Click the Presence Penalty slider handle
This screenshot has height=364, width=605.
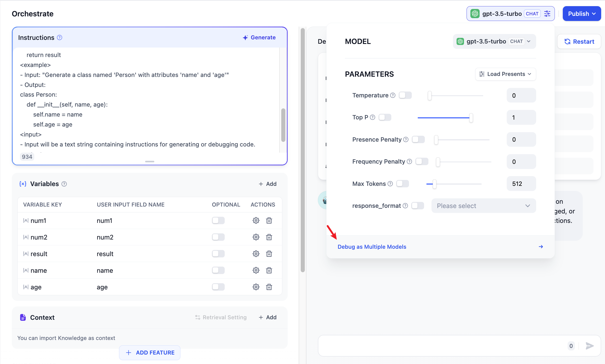tap(436, 140)
